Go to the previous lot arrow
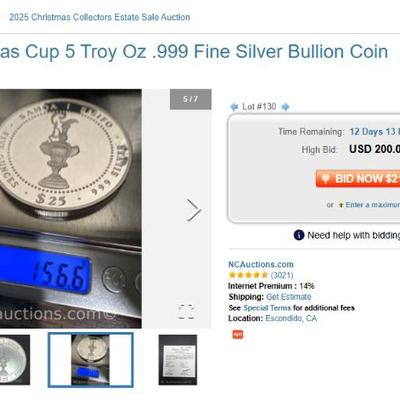Screen dimensions: 400x400 (x=234, y=107)
